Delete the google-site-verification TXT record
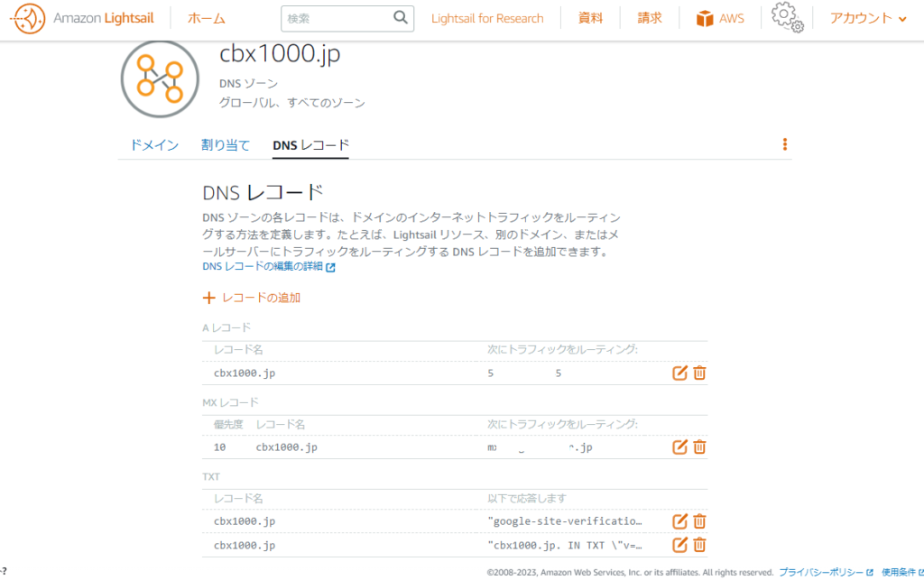924x580 pixels. coord(699,521)
